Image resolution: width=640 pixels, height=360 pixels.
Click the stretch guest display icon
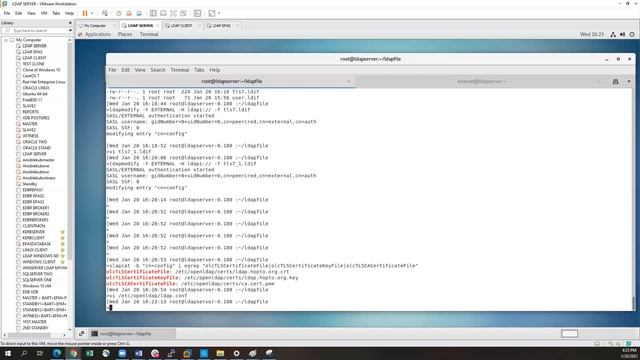(212, 13)
